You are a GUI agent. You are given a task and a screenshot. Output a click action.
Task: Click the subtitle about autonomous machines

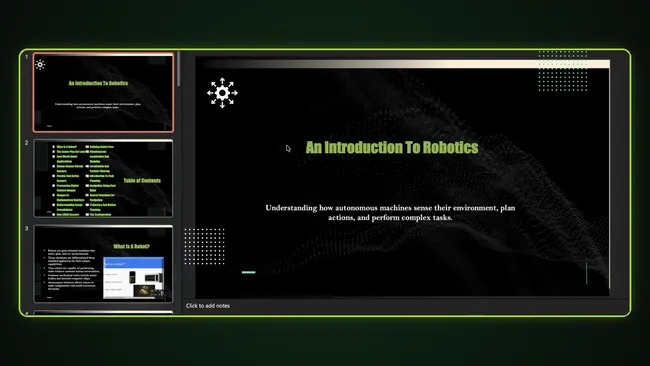390,213
